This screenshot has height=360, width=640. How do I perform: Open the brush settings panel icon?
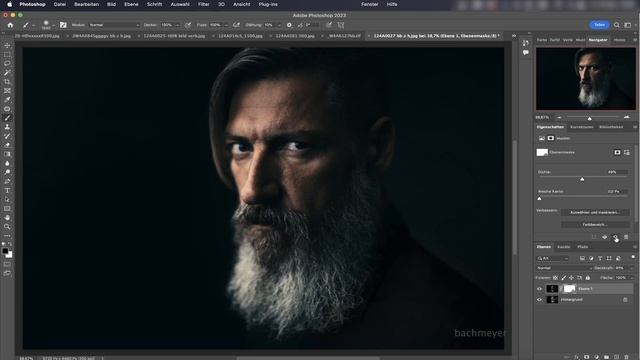pos(63,25)
